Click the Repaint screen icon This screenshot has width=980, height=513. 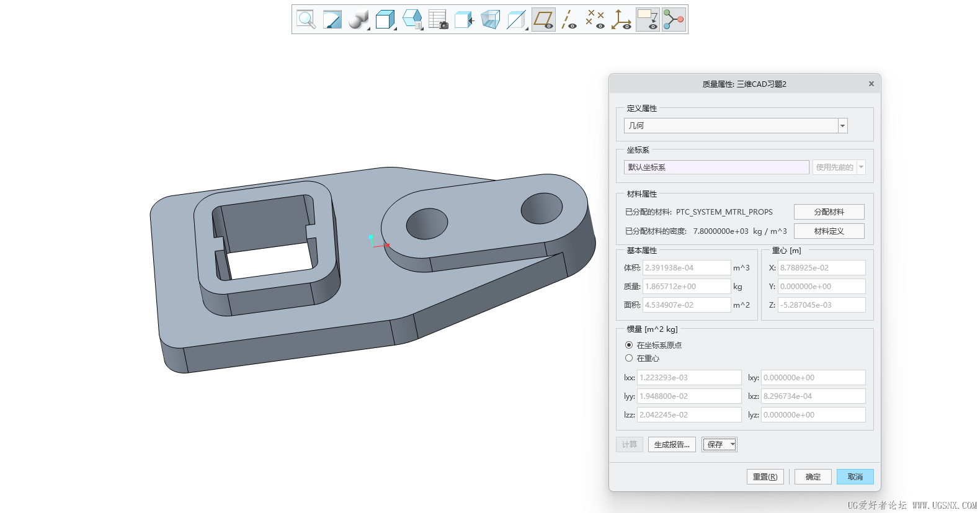332,19
